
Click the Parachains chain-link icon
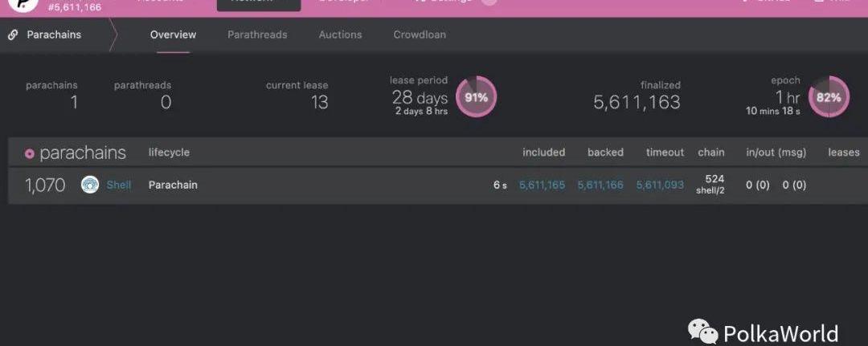click(x=12, y=35)
